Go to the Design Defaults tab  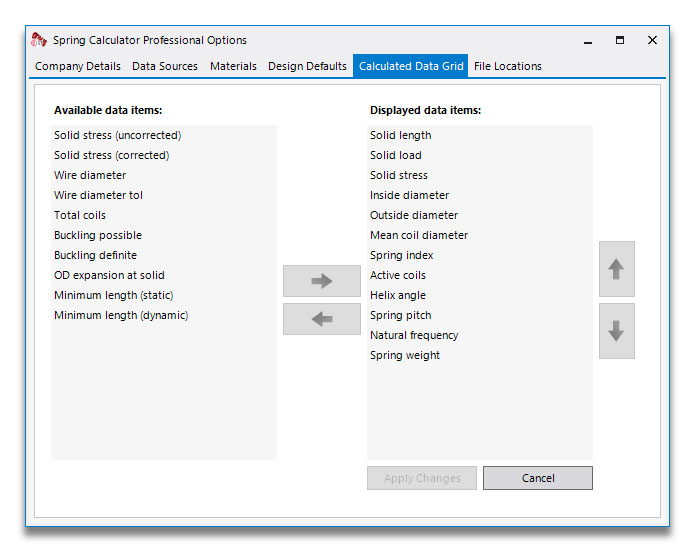click(307, 66)
